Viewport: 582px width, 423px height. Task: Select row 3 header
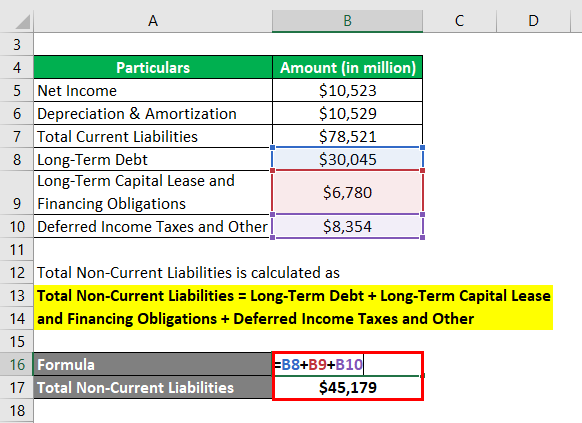coord(17,45)
